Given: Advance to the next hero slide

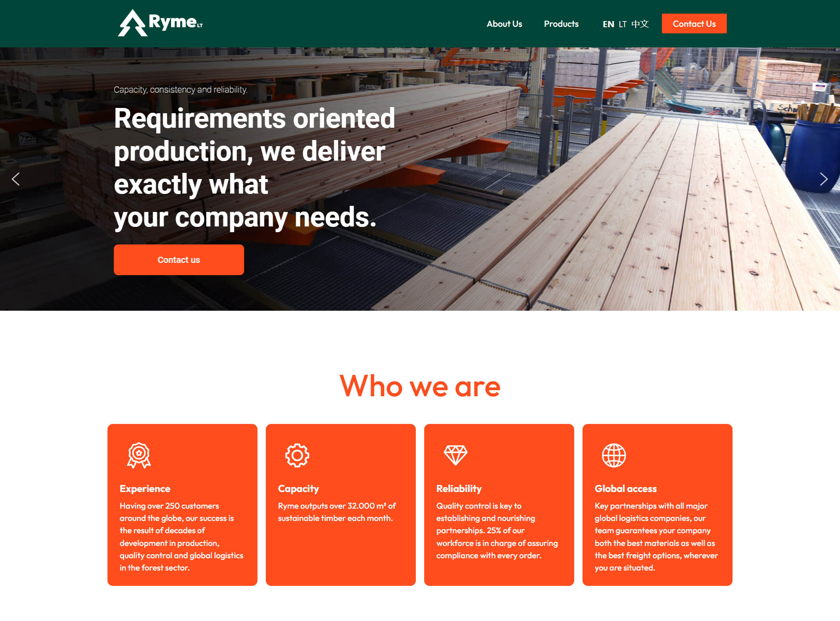Looking at the screenshot, I should (x=823, y=179).
